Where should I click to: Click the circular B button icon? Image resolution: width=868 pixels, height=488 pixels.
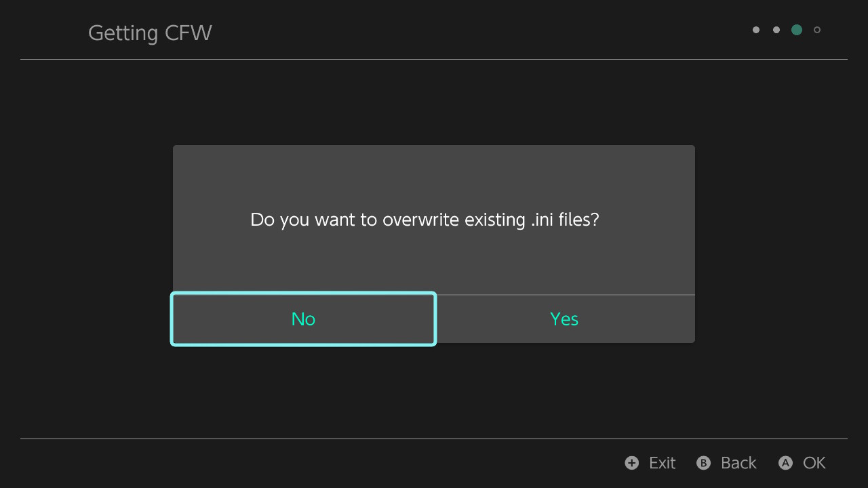(x=703, y=463)
